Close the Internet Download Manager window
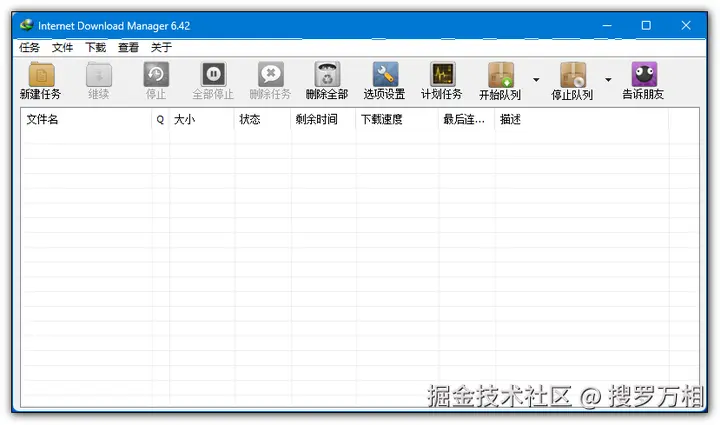This screenshot has height=425, width=720. click(x=686, y=25)
